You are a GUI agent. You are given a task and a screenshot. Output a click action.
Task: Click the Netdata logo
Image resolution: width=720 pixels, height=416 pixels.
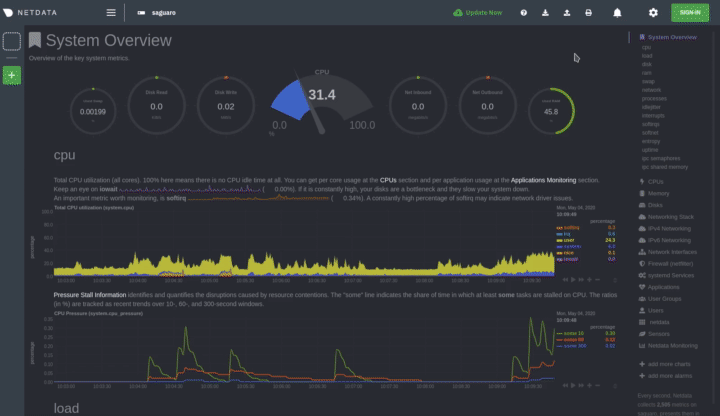(30, 13)
